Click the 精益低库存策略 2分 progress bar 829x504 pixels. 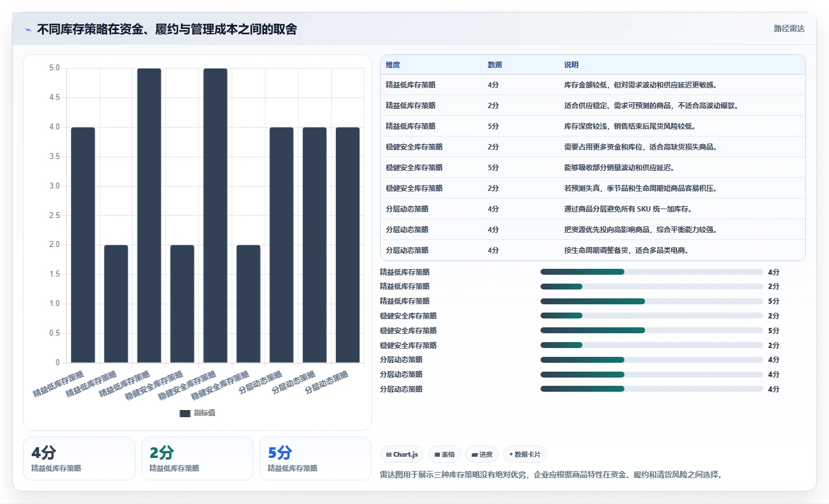[x=652, y=287]
